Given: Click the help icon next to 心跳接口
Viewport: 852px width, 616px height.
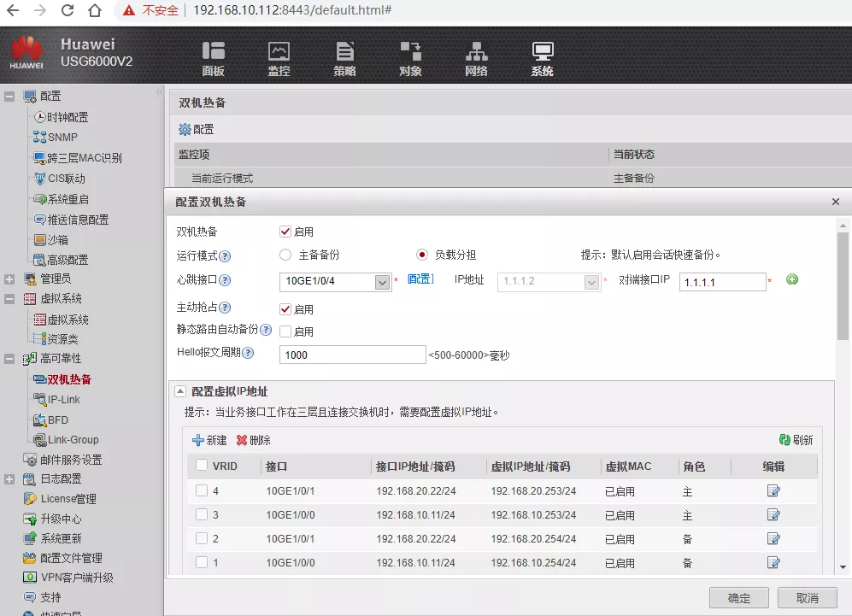Looking at the screenshot, I should (x=226, y=280).
